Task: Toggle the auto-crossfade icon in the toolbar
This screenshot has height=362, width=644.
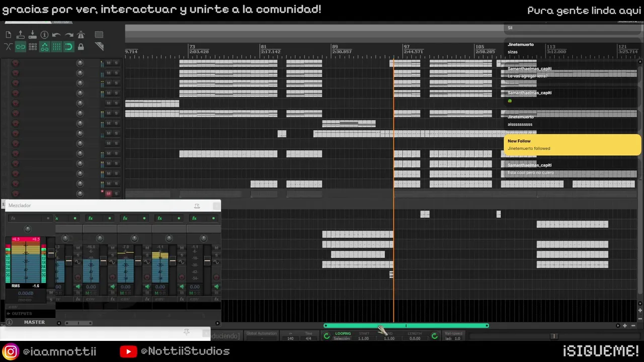Action: coord(9,47)
